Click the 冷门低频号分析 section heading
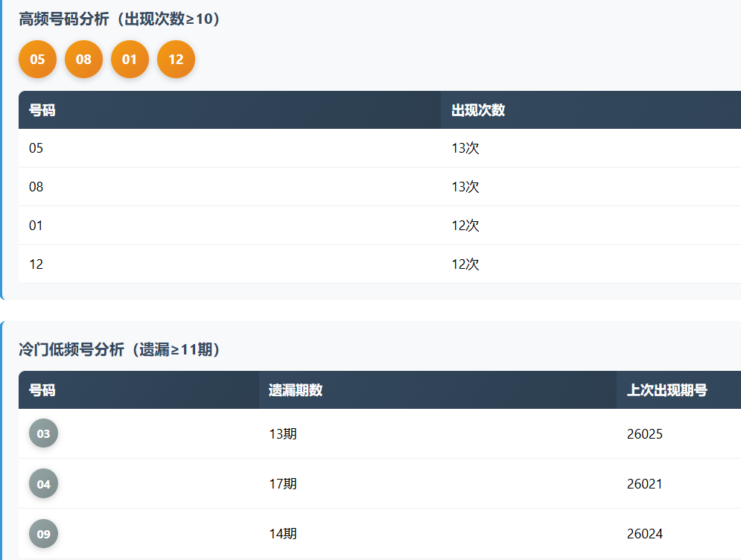 point(120,349)
